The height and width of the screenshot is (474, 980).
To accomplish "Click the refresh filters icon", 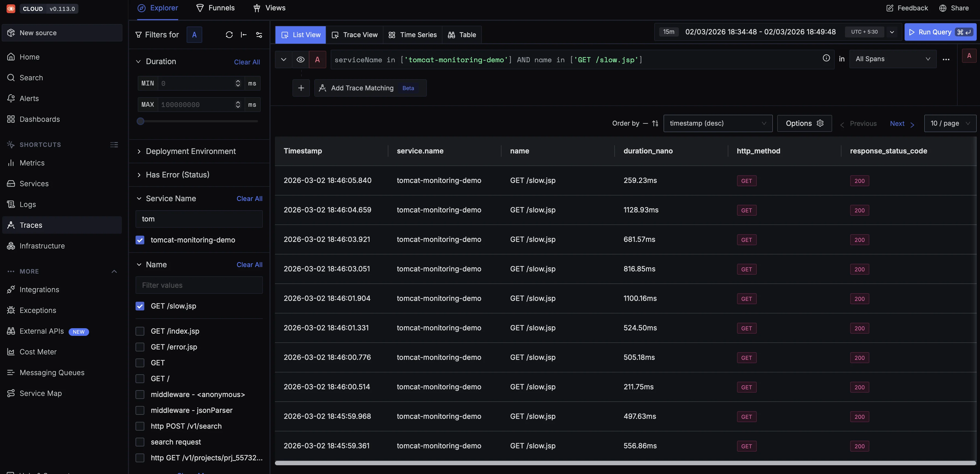I will (x=229, y=35).
